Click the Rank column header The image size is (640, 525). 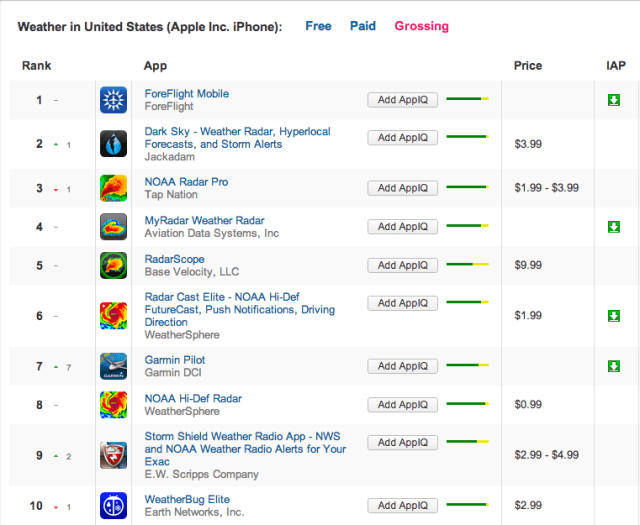pos(36,66)
